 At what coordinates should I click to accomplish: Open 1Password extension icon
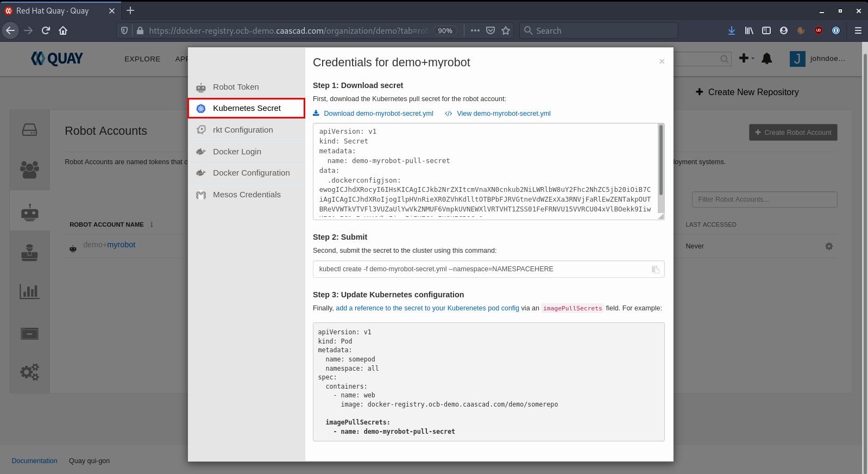[836, 30]
